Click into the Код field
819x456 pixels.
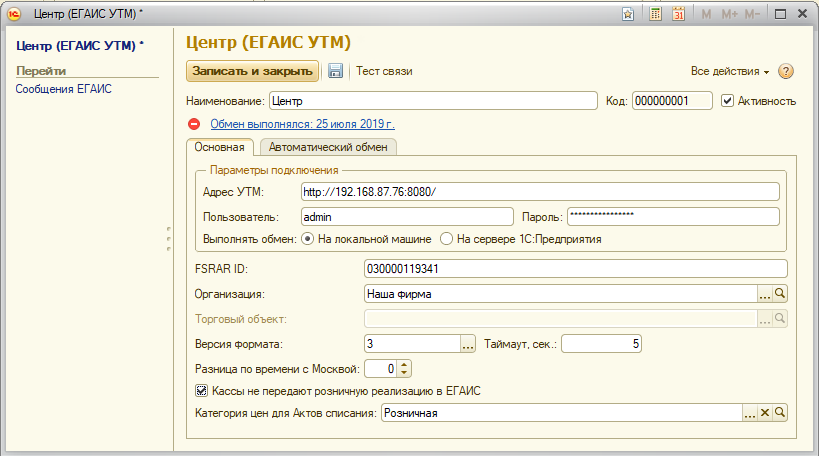[x=672, y=100]
